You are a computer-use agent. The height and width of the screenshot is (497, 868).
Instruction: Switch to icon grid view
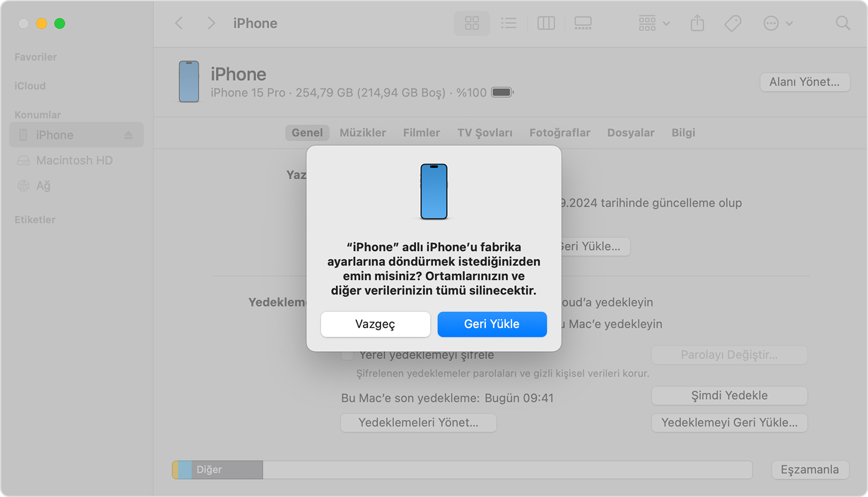472,23
